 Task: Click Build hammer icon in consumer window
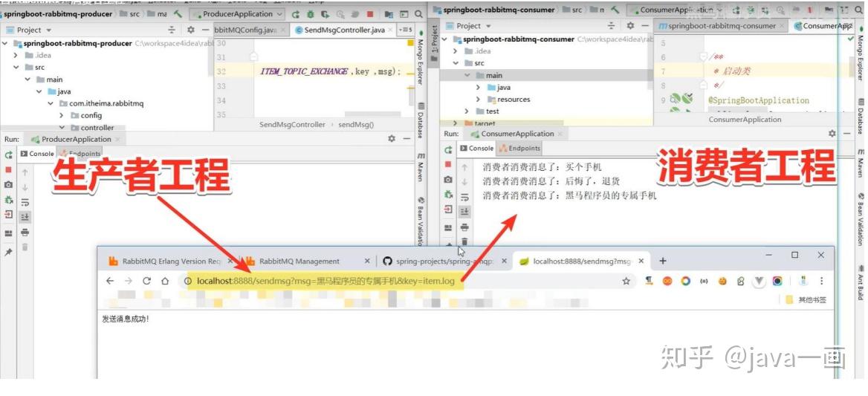pos(615,10)
